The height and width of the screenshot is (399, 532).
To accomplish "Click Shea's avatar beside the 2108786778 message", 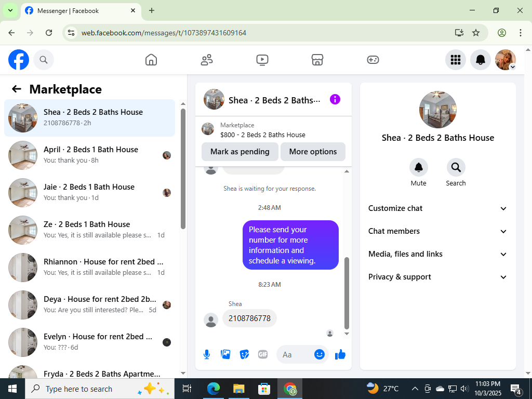I will 211,320.
